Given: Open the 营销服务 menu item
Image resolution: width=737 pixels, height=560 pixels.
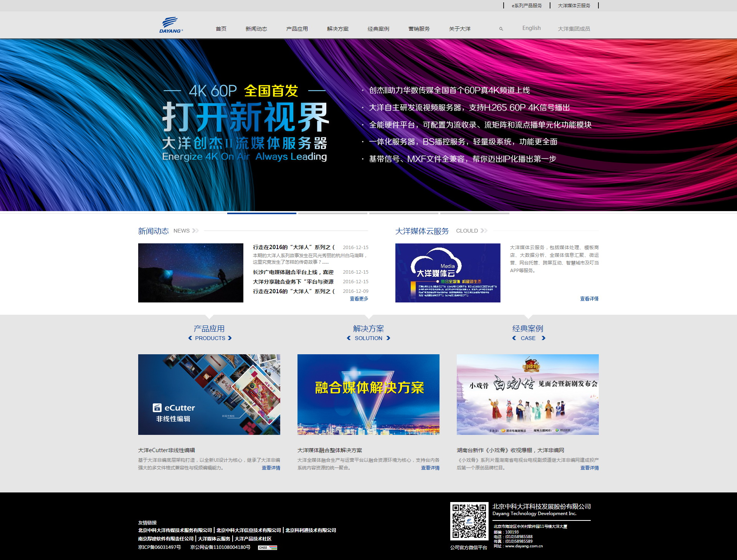Looking at the screenshot, I should (419, 29).
